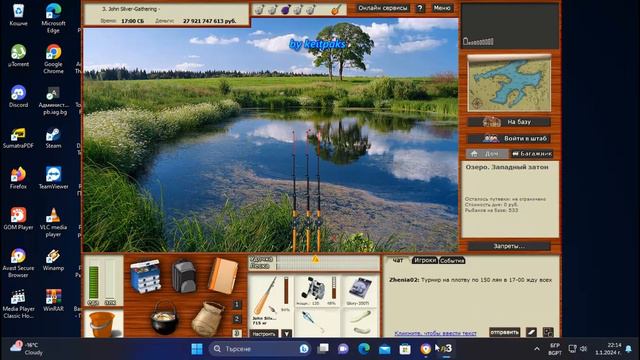
Task: Open the lake map thumbnail
Action: click(509, 83)
